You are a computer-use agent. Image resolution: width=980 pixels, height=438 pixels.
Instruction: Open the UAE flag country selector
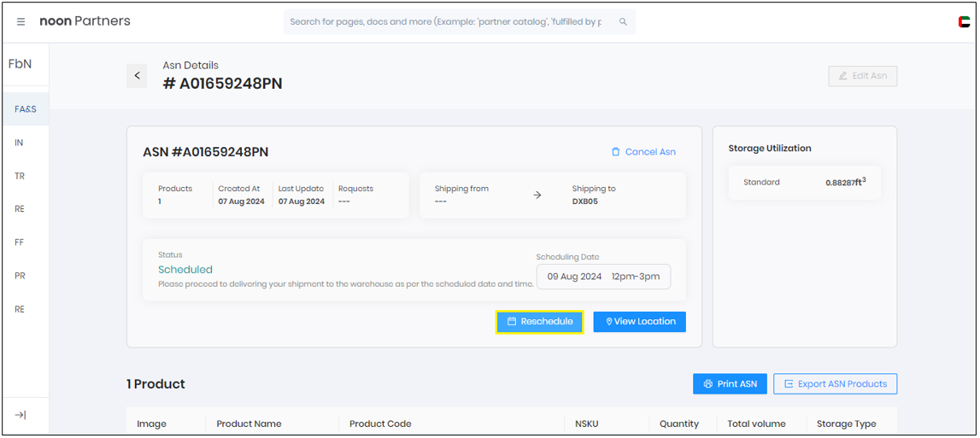[x=964, y=22]
